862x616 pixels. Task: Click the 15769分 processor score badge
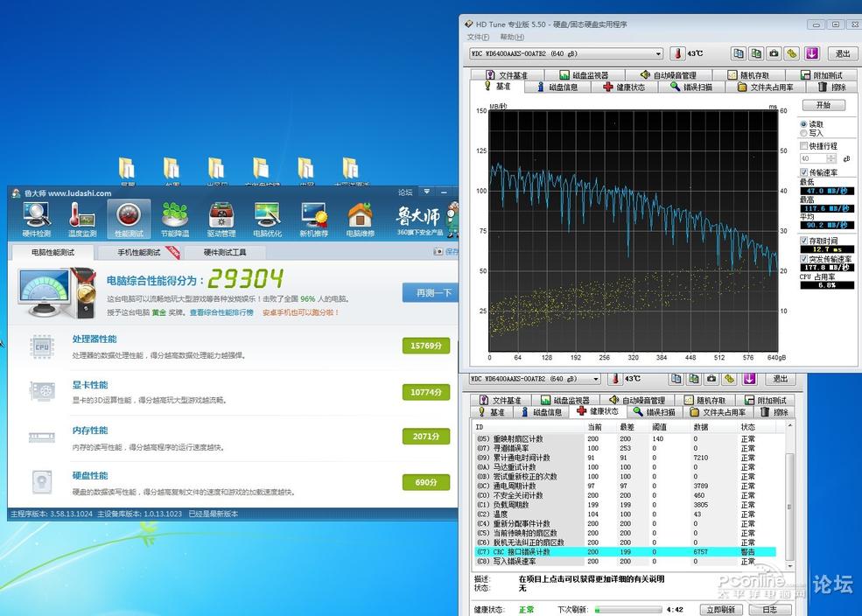[x=426, y=346]
